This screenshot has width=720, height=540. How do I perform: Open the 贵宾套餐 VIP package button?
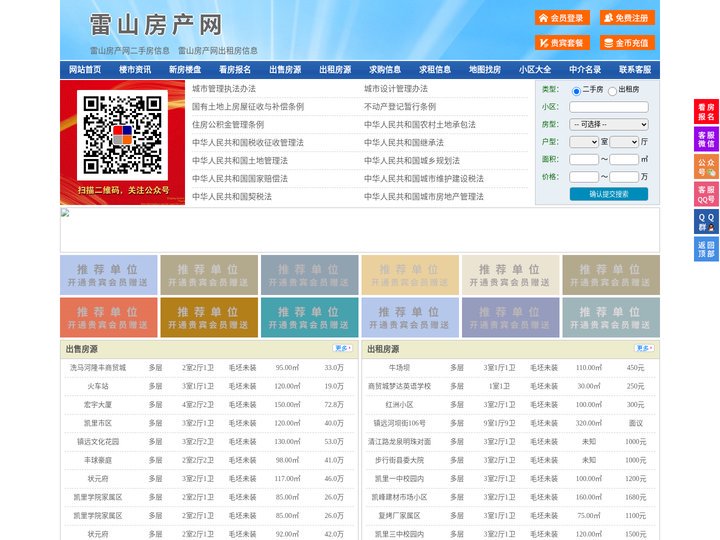click(x=562, y=43)
